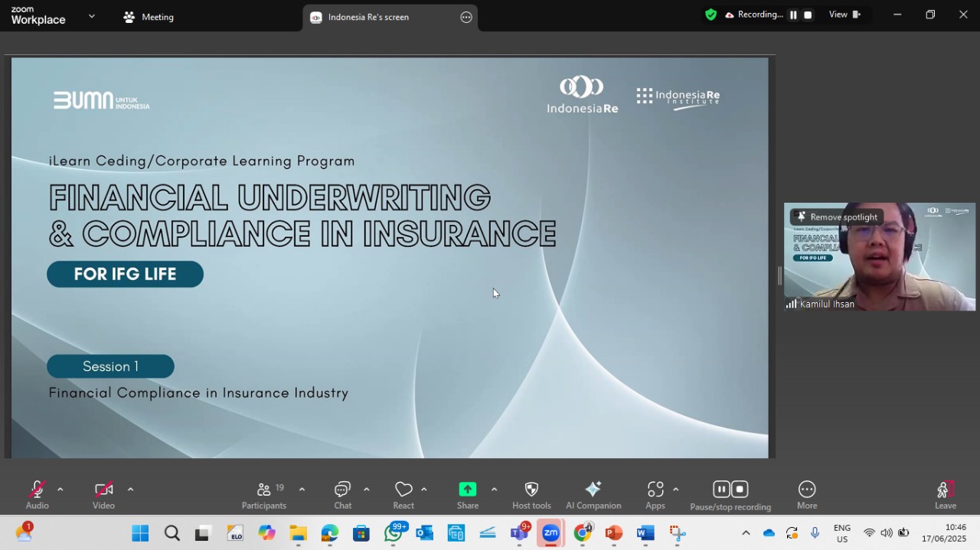This screenshot has width=980, height=550.
Task: Open Microsoft Store from the taskbar
Action: 361,533
